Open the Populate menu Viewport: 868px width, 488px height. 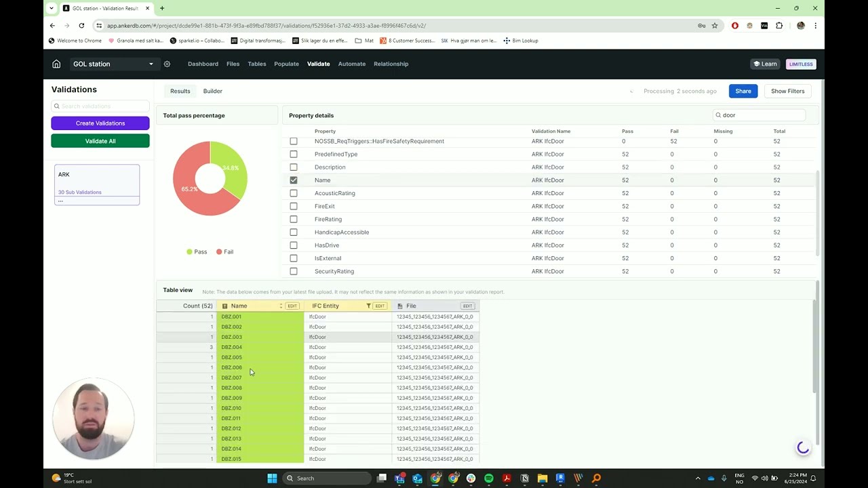click(286, 64)
